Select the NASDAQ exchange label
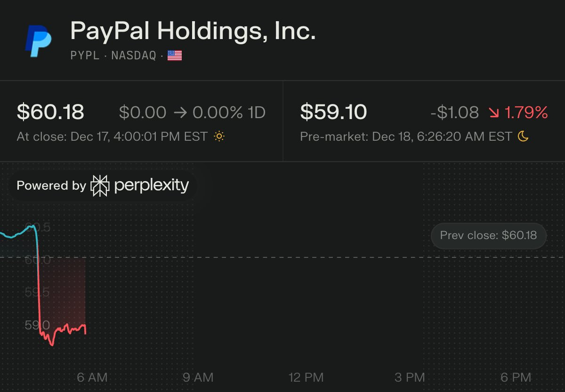 [x=133, y=56]
